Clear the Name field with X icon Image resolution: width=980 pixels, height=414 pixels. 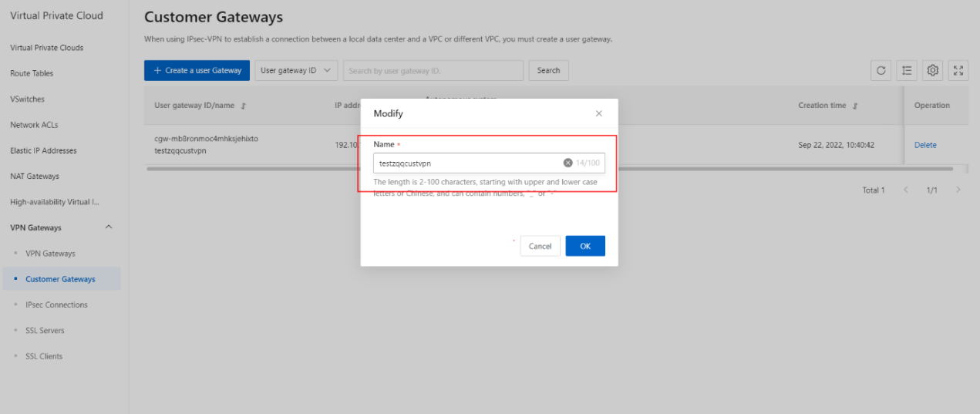click(x=568, y=163)
